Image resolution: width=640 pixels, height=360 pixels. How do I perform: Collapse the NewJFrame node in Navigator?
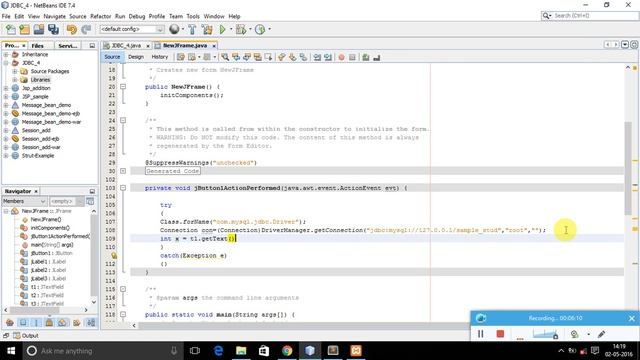tap(6, 211)
